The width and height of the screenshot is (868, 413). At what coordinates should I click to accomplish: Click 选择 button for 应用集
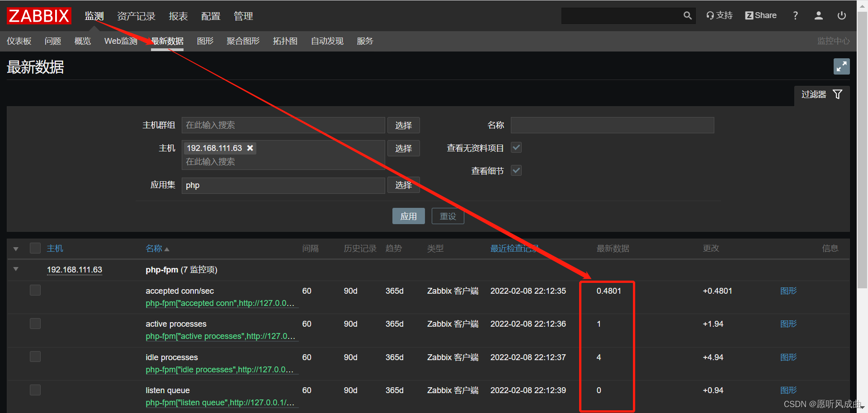click(403, 185)
